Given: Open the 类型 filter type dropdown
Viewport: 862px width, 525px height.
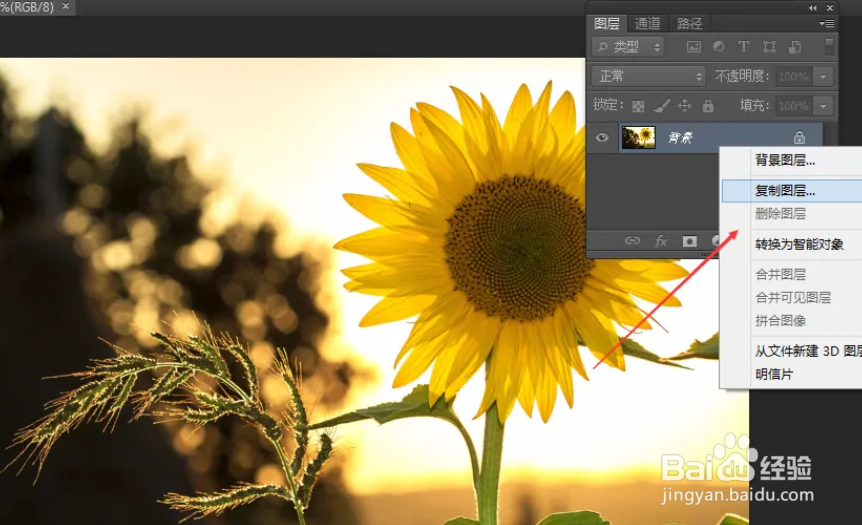Looking at the screenshot, I should 628,47.
